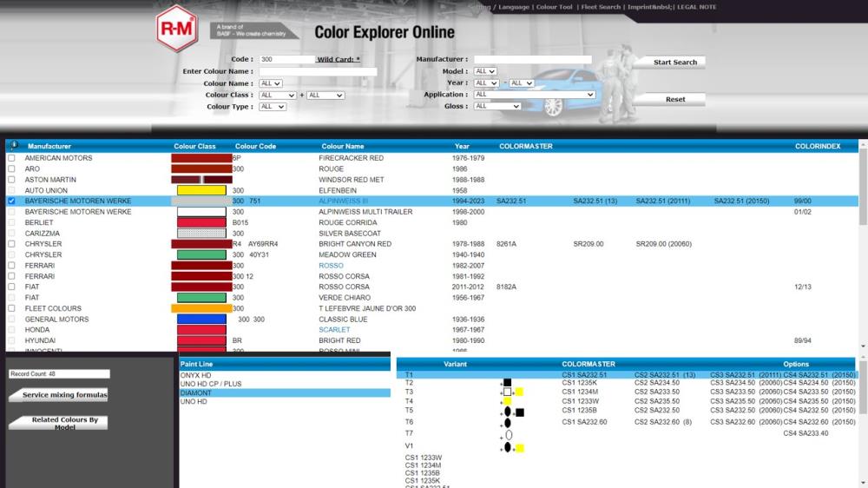Click Service mixing formulas button
This screenshot has height=488, width=868.
[x=60, y=394]
